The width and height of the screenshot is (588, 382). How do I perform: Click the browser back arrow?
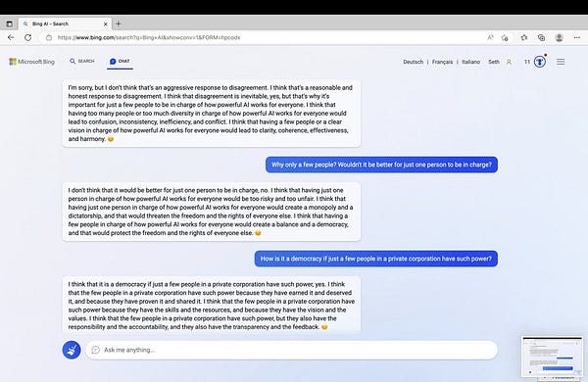(x=11, y=37)
